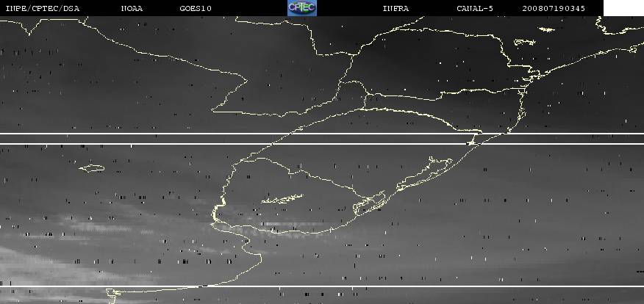
Task: Select the GOES10 satellite label
Action: 196,9
